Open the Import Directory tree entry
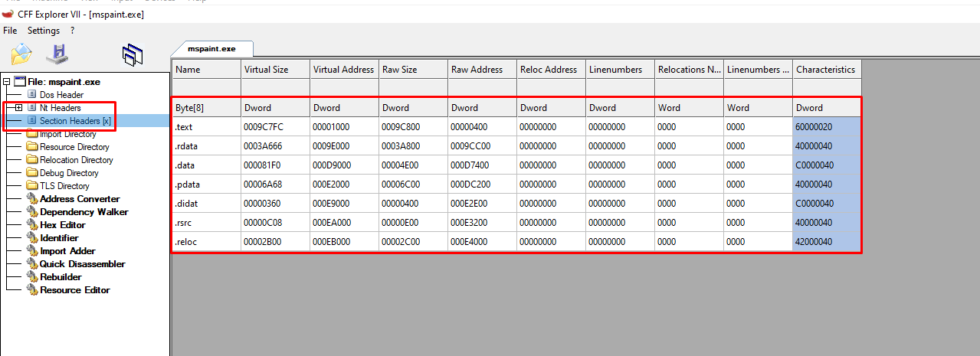The height and width of the screenshot is (356, 980). click(68, 133)
